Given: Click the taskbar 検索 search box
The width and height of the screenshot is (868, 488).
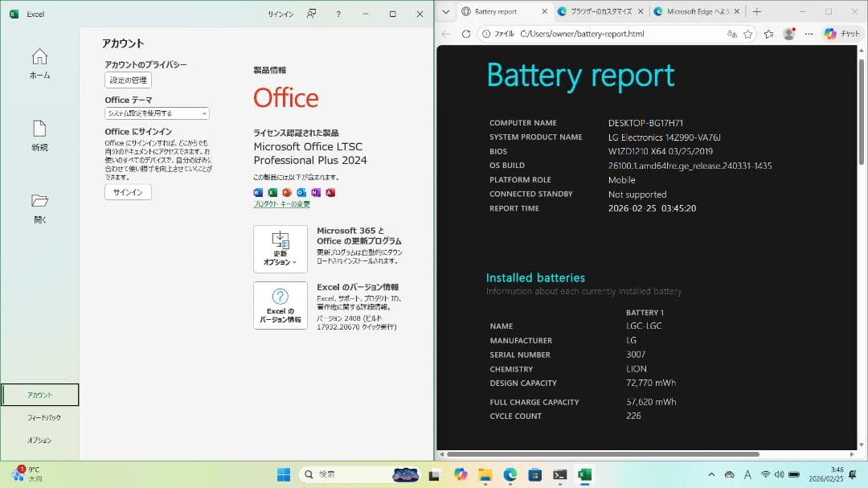Looking at the screenshot, I should coord(360,474).
